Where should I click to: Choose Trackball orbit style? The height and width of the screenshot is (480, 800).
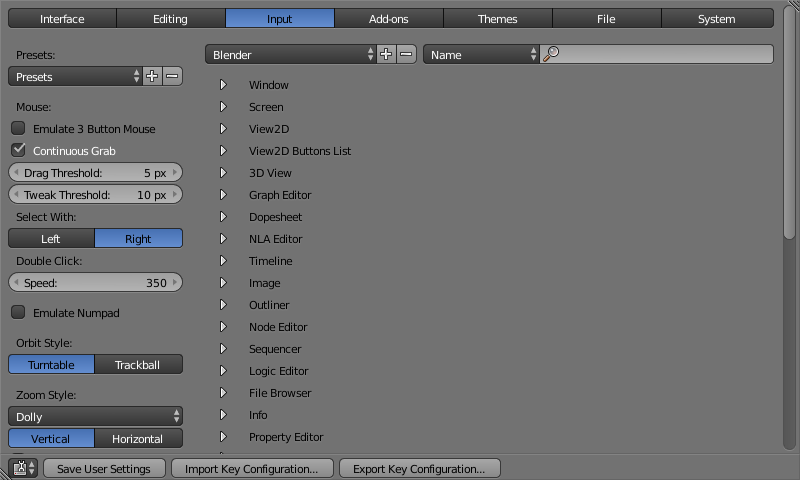point(138,365)
